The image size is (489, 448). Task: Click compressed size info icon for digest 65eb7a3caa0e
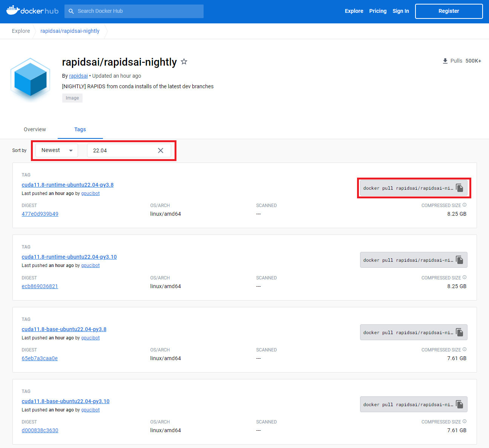464,350
